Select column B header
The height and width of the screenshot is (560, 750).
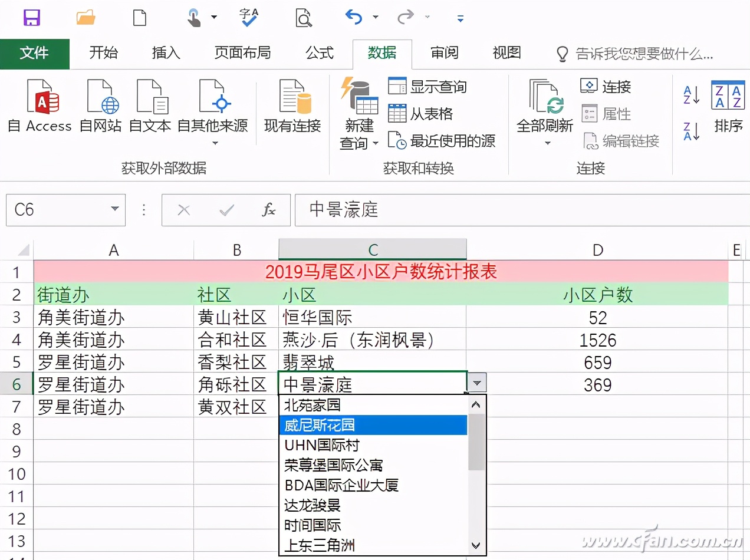(x=236, y=250)
